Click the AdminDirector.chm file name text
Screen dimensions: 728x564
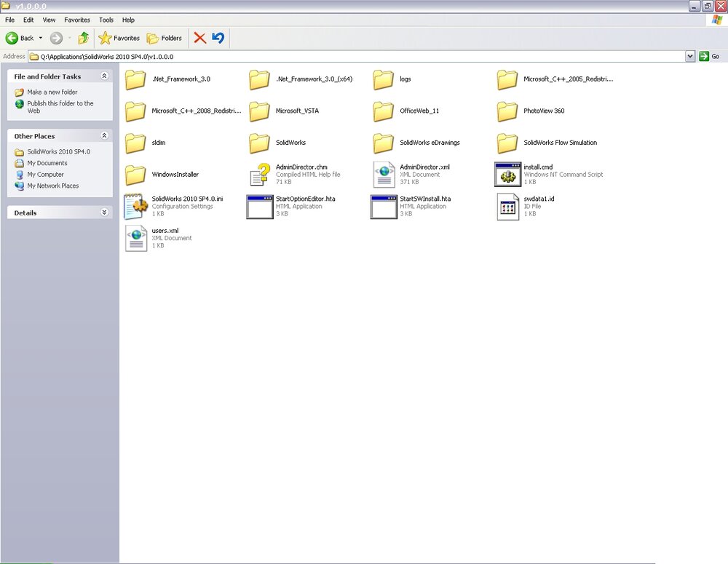301,167
